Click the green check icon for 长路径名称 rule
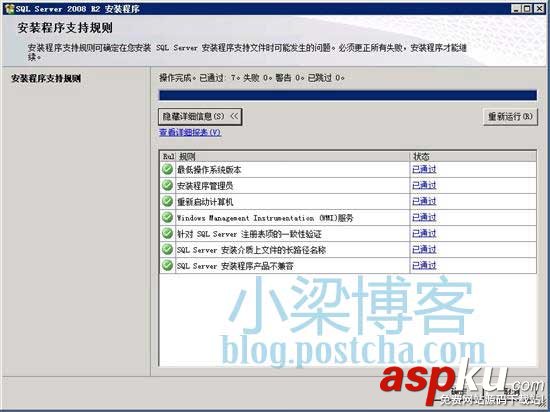550x412 pixels. tap(168, 249)
